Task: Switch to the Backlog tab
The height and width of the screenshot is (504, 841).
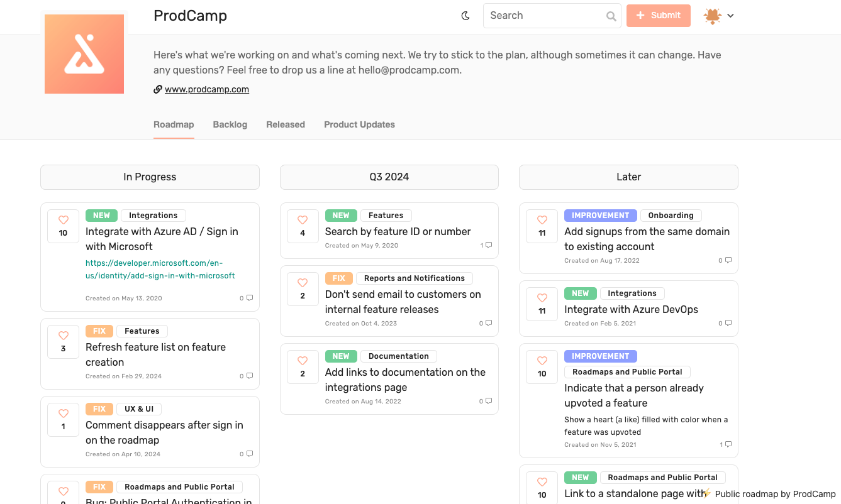Action: 230,124
